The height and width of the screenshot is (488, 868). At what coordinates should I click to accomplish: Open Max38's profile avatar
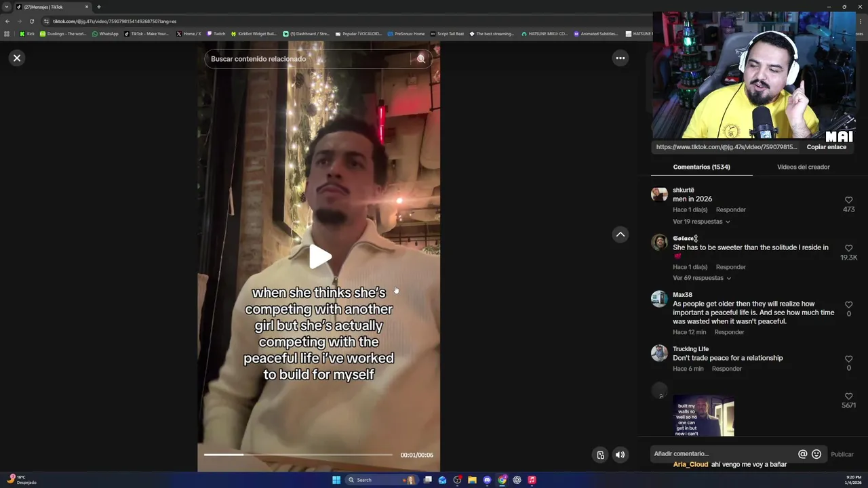pyautogui.click(x=659, y=299)
